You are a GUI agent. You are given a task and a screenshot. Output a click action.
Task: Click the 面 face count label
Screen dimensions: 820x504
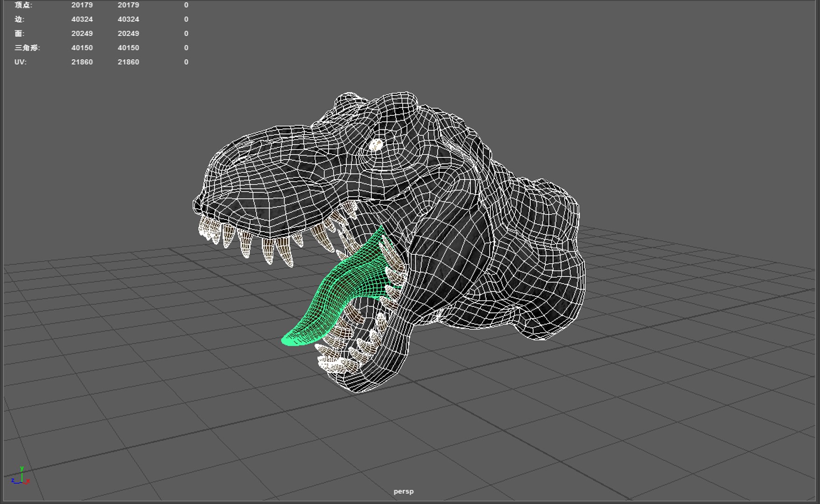[x=19, y=34]
